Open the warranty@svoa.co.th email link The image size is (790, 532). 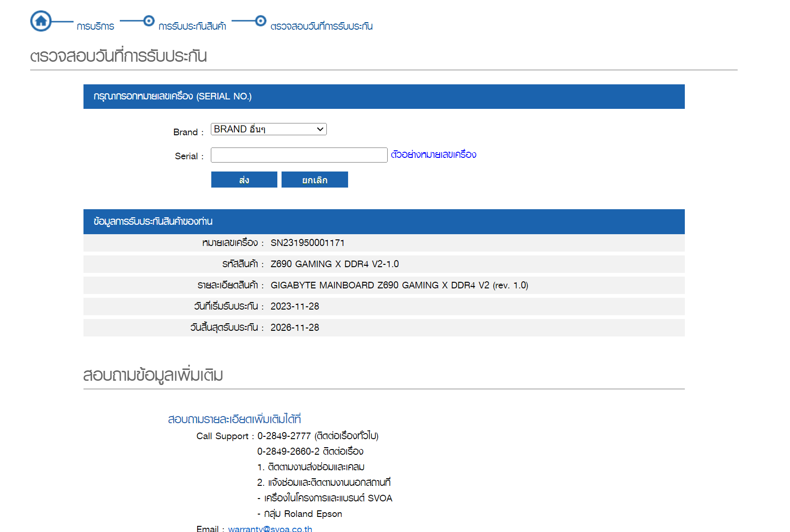click(270, 529)
